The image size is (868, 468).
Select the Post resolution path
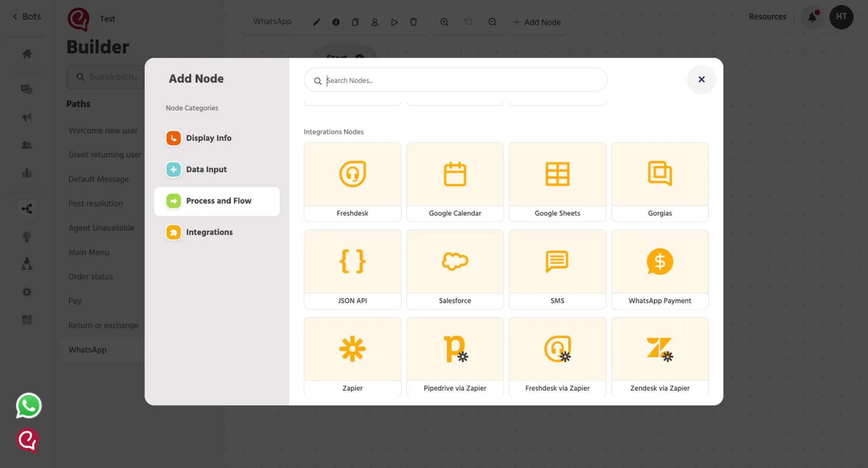96,203
